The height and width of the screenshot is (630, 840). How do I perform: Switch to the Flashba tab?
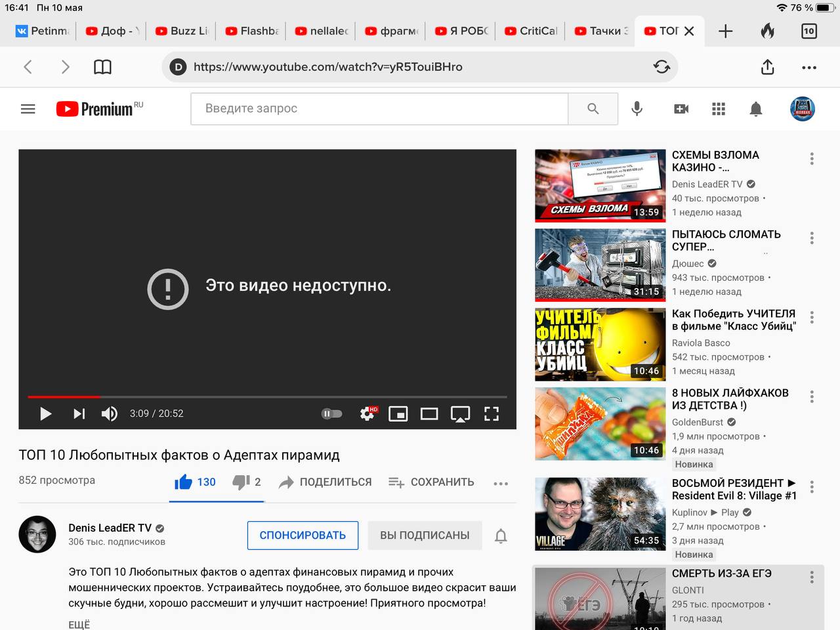(x=251, y=31)
